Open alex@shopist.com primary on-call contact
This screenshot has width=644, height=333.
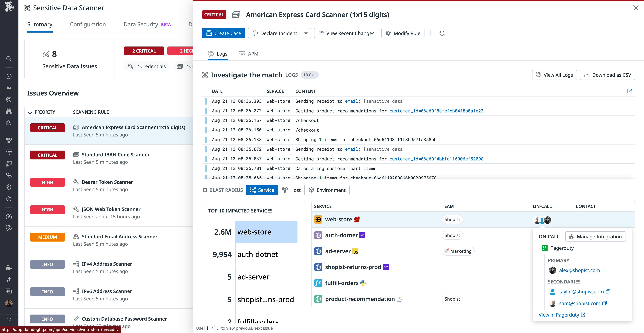[x=579, y=270]
